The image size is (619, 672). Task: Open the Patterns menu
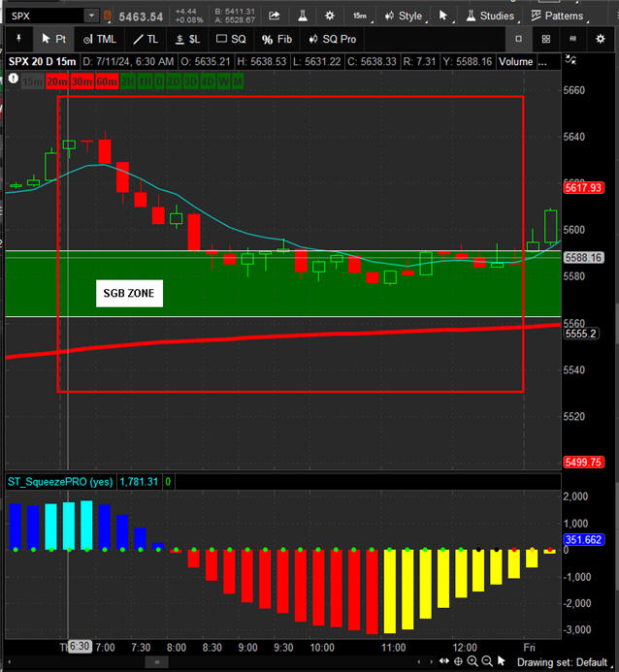click(558, 16)
